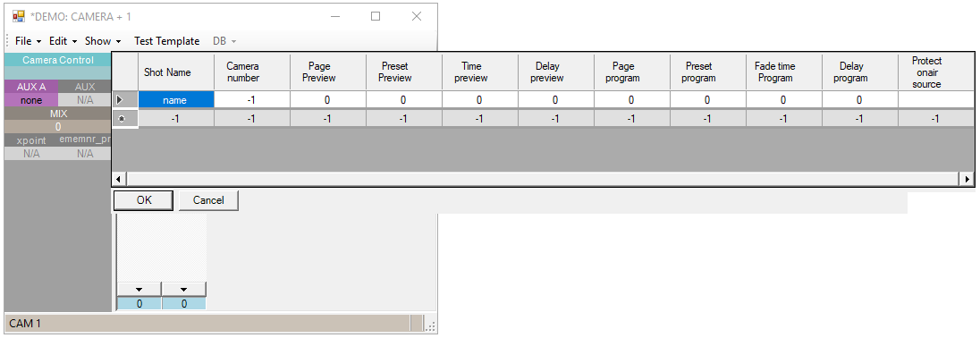This screenshot has width=980, height=338.
Task: Click the Fade time Program cell value
Action: pyautogui.click(x=783, y=99)
